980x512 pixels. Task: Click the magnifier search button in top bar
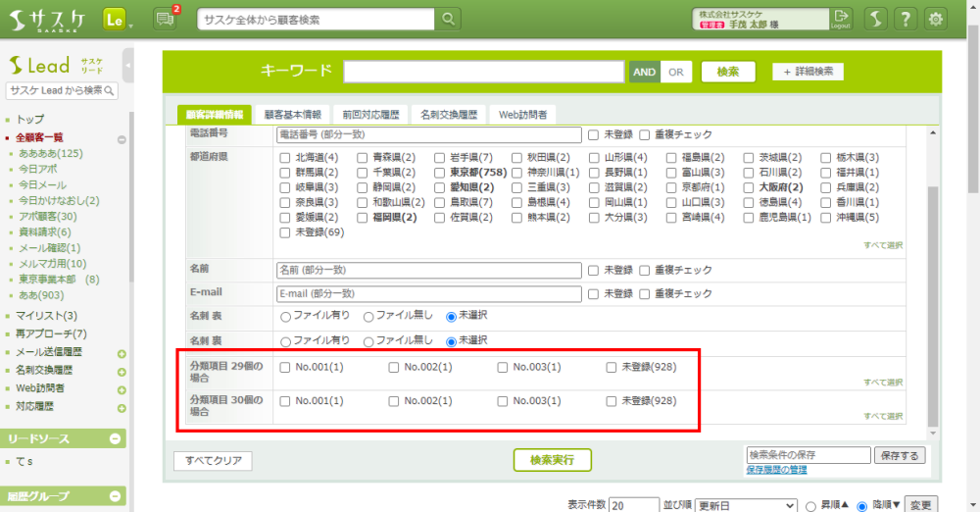point(447,19)
